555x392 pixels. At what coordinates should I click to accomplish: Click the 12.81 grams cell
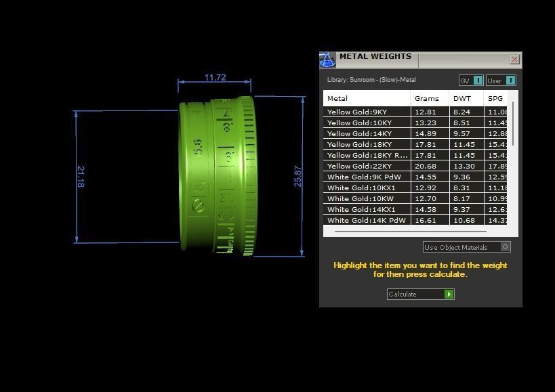pyautogui.click(x=430, y=112)
